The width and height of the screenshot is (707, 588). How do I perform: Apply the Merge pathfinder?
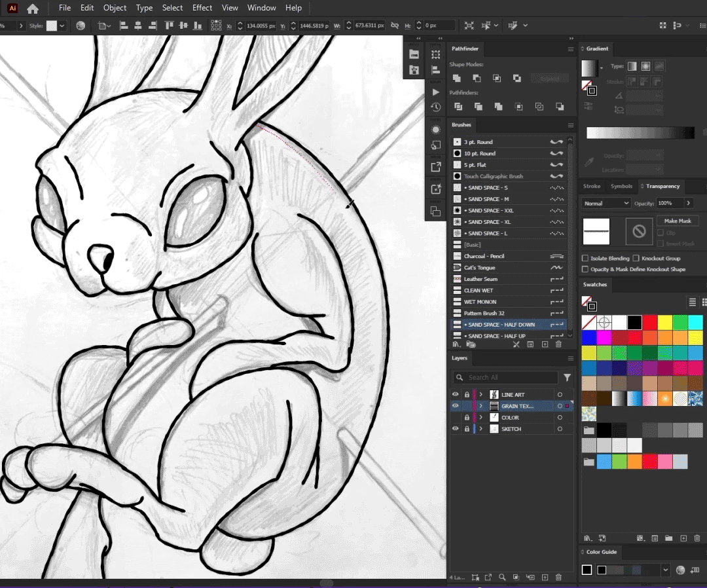pyautogui.click(x=499, y=107)
